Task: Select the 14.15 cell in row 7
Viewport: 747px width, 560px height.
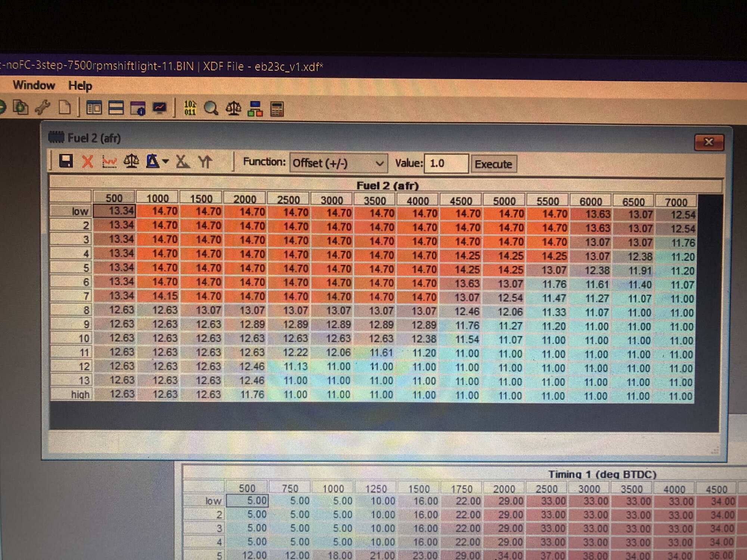Action: [x=158, y=296]
